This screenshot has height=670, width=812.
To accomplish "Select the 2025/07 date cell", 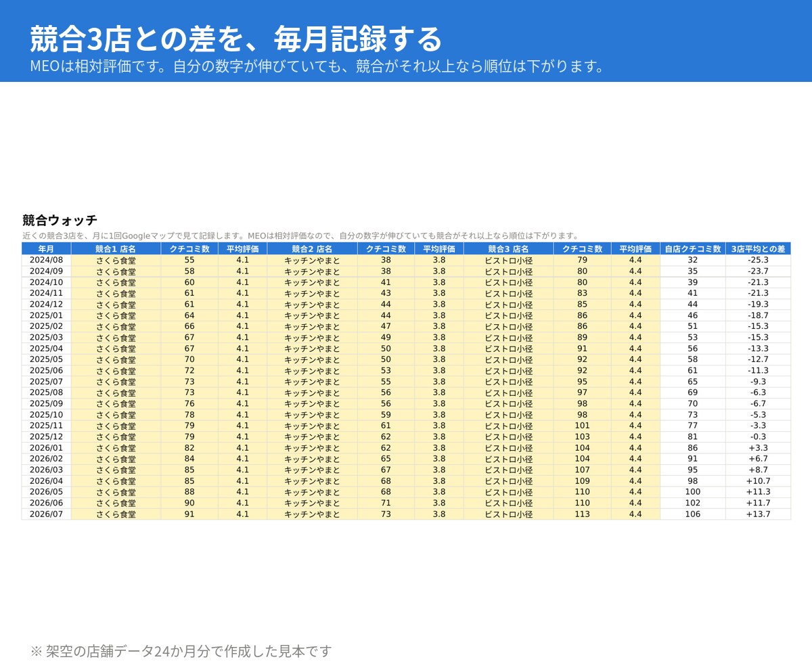I will 46,382.
